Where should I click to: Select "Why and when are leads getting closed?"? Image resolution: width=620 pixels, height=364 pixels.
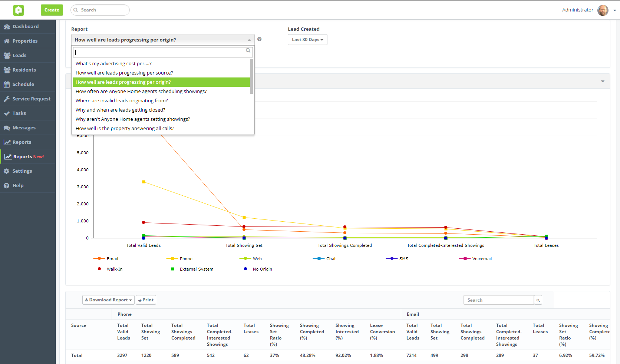[161, 110]
